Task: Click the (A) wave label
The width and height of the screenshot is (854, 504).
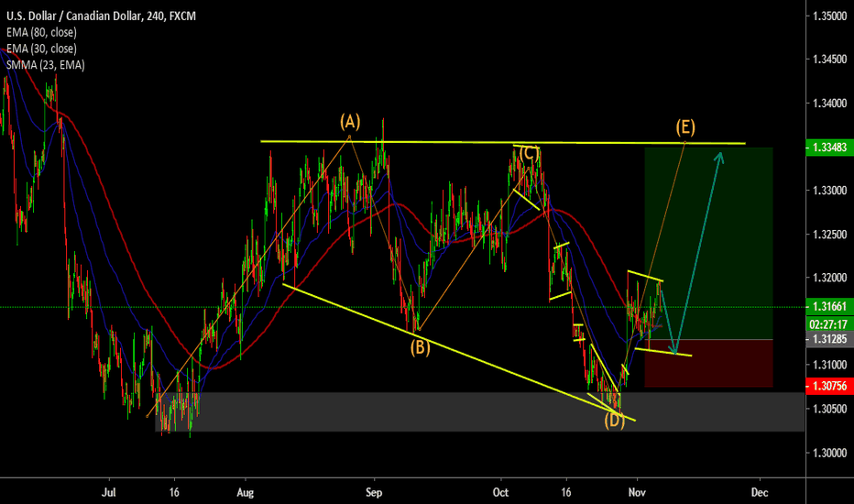Action: pyautogui.click(x=350, y=121)
